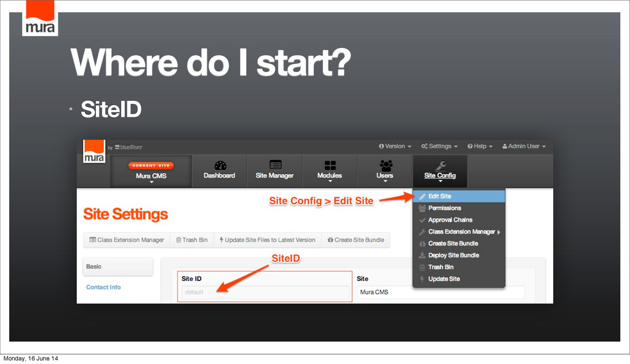Expand the Current Site Mura CMS selector
This screenshot has width=630, height=364.
151,172
